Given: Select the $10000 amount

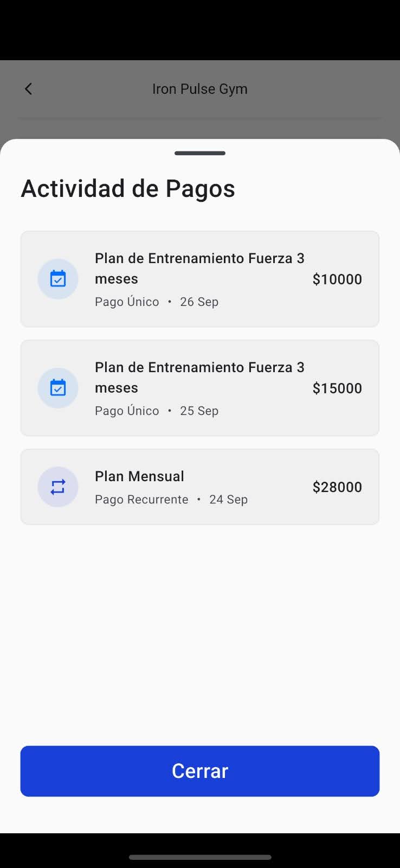Looking at the screenshot, I should pyautogui.click(x=337, y=279).
